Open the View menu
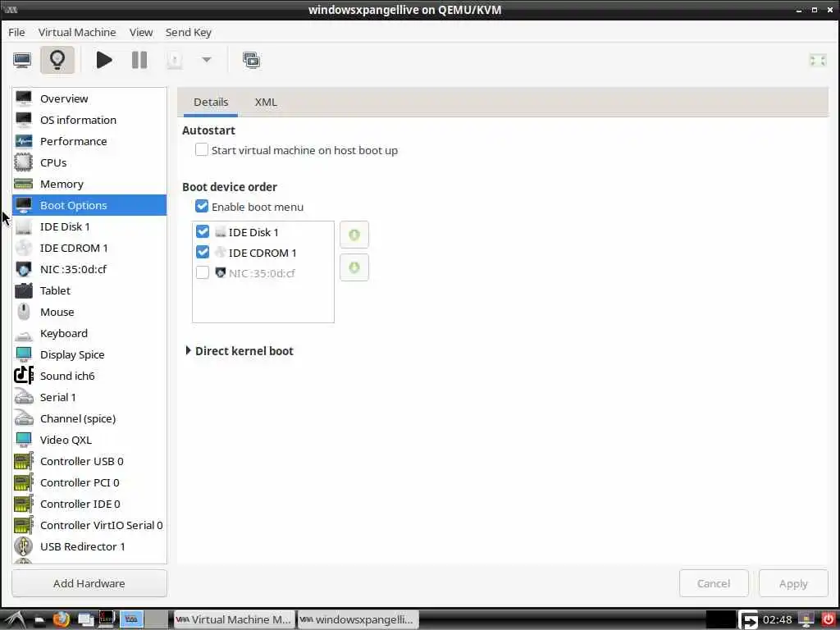The width and height of the screenshot is (840, 630). (x=141, y=32)
